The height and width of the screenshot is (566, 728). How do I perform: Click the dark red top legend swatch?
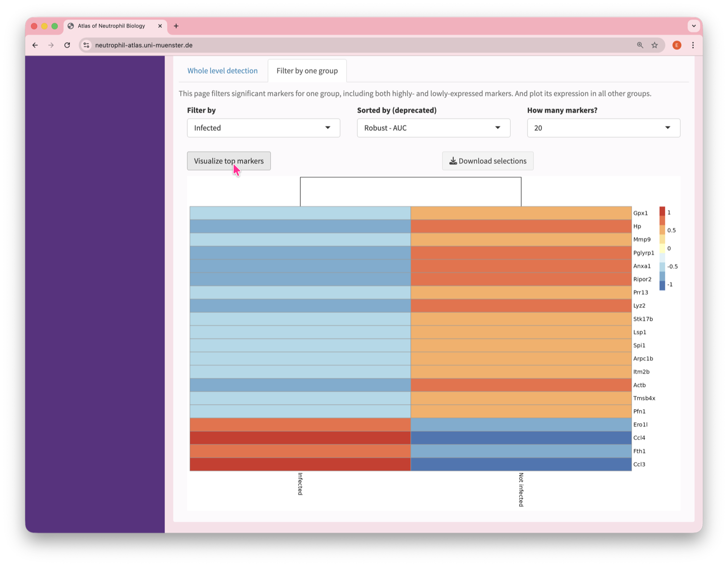tap(662, 211)
